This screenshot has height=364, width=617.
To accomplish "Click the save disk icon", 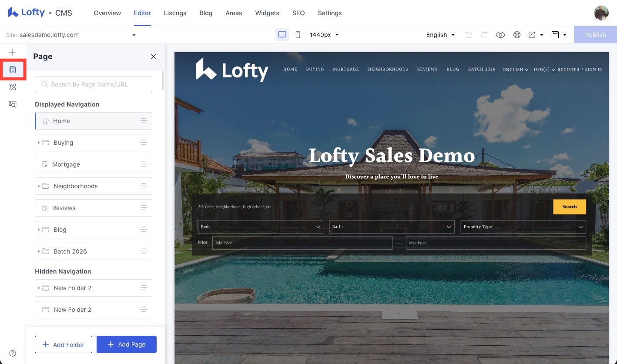I will [x=555, y=35].
